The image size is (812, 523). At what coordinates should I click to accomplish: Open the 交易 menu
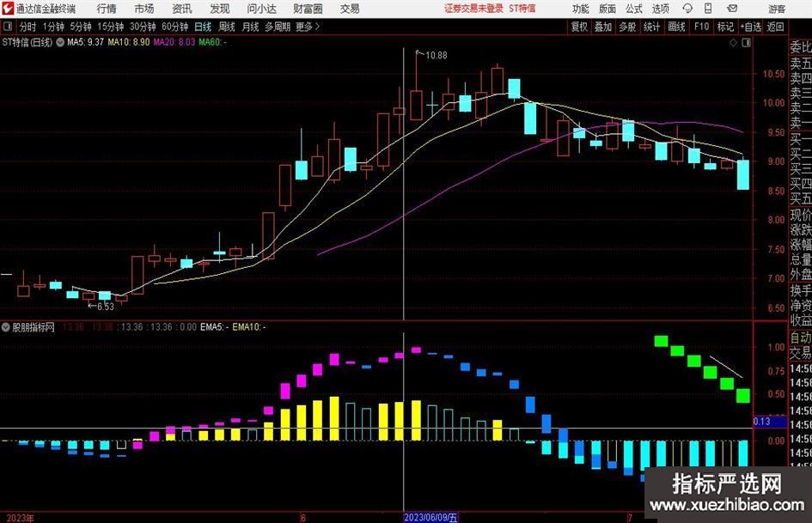point(350,9)
